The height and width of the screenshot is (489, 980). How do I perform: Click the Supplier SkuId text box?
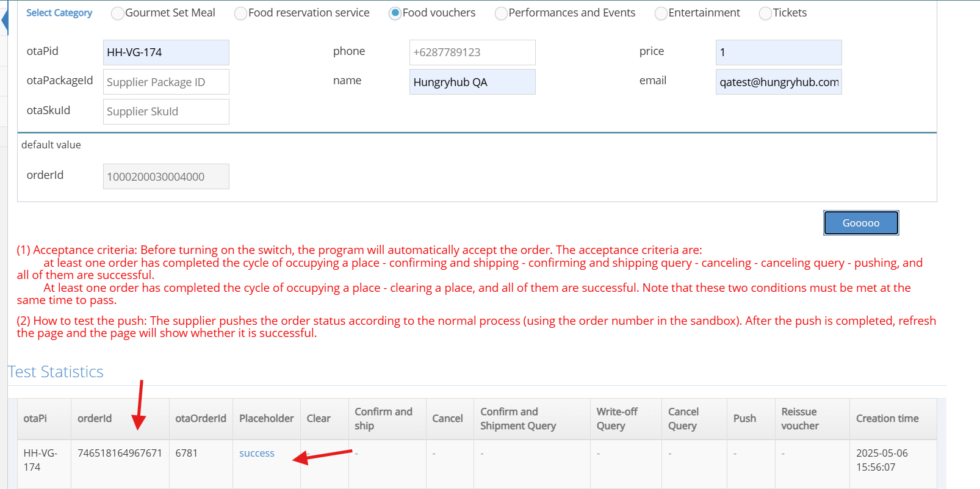pyautogui.click(x=166, y=112)
